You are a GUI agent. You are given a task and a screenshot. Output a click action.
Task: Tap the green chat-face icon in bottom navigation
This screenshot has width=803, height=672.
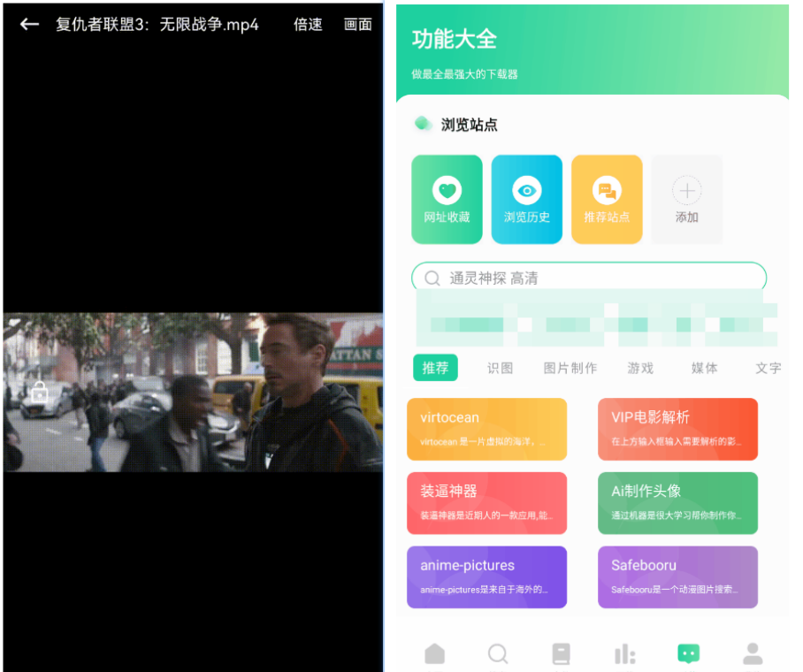pos(688,653)
